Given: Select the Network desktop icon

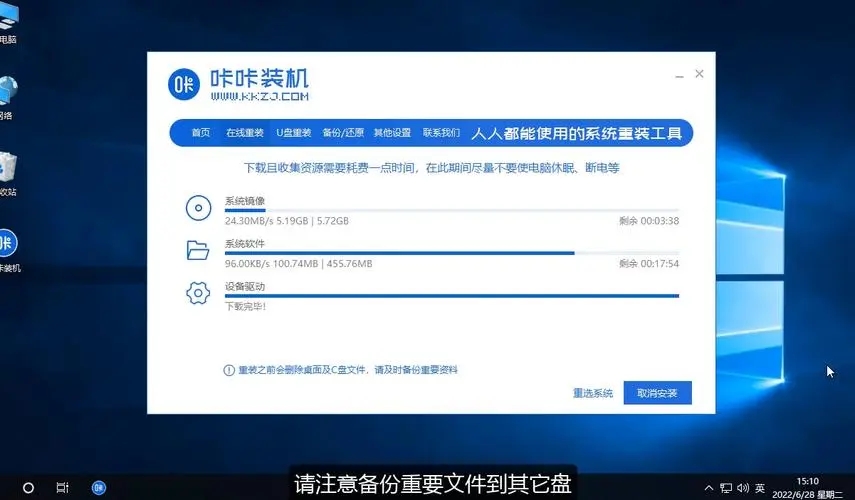Looking at the screenshot, I should (x=8, y=98).
